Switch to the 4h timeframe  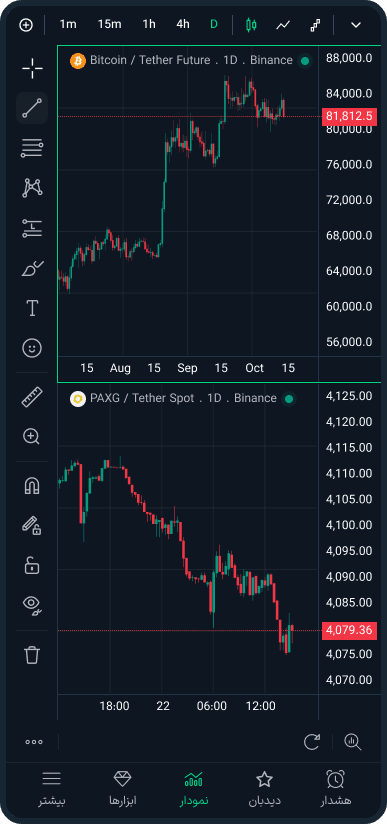(182, 24)
